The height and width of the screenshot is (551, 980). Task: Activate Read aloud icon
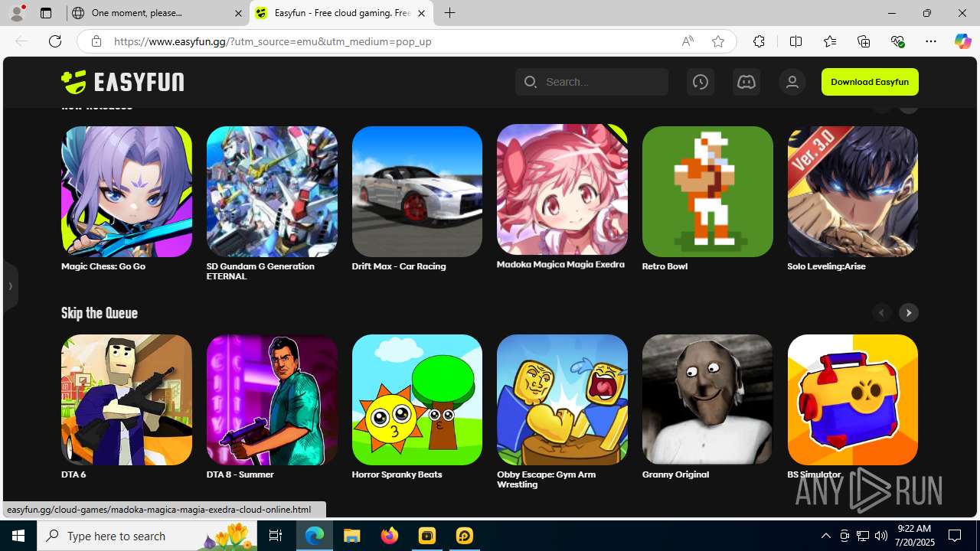(688, 41)
